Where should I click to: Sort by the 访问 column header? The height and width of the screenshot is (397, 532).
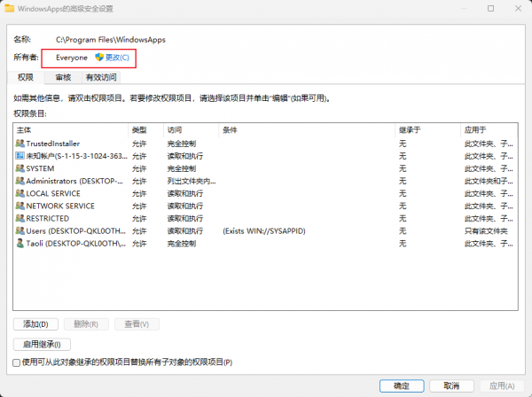click(x=192, y=130)
